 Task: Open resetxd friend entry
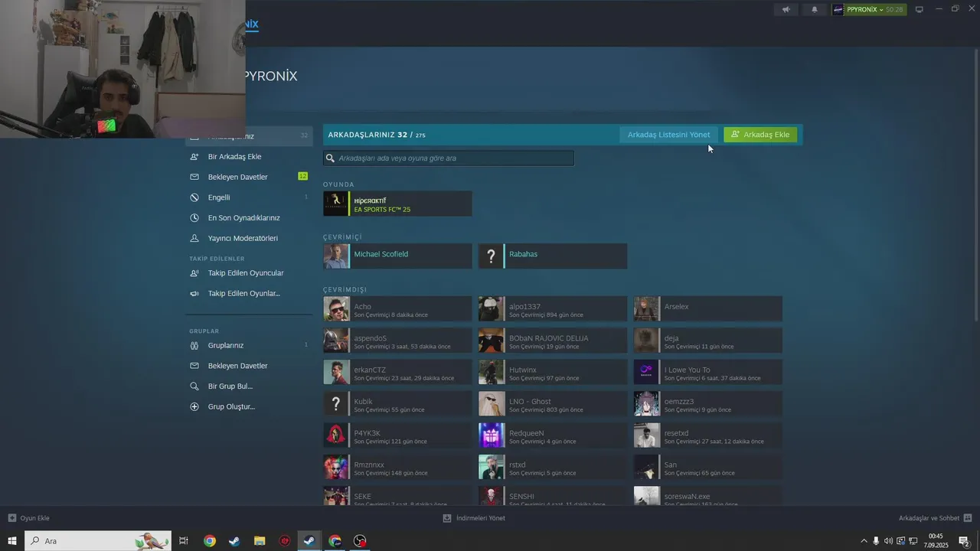point(708,435)
